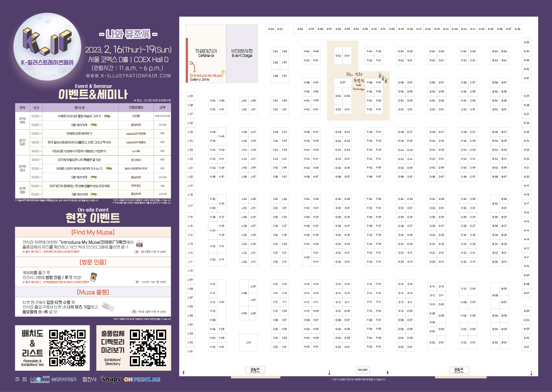Image resolution: width=552 pixels, height=392 pixels.
Task: Select booth H-20 on the floor plan
Action: point(307,257)
